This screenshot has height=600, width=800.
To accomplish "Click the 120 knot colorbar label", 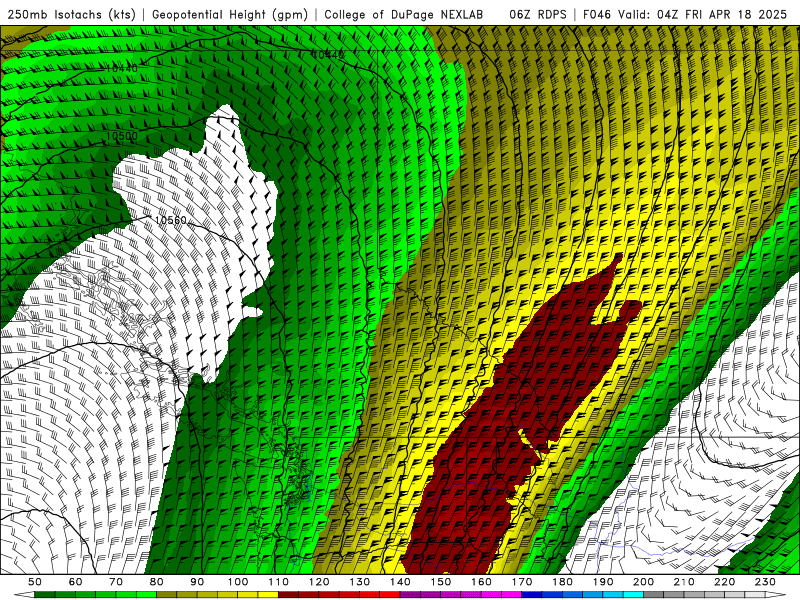I will click(x=319, y=582).
